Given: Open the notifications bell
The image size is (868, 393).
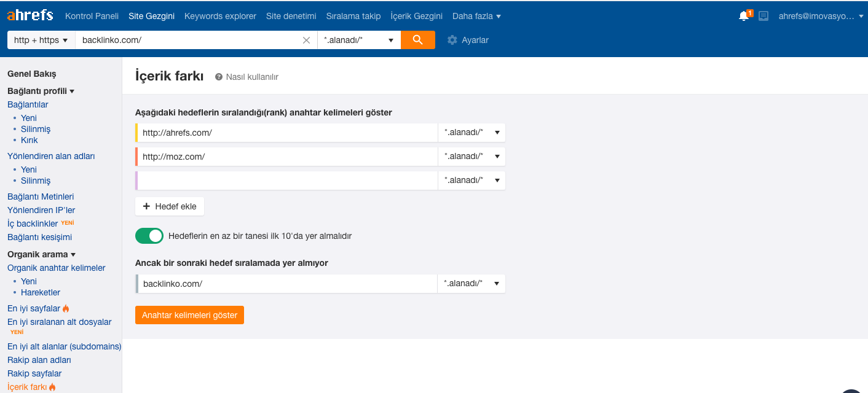Looking at the screenshot, I should pyautogui.click(x=744, y=16).
